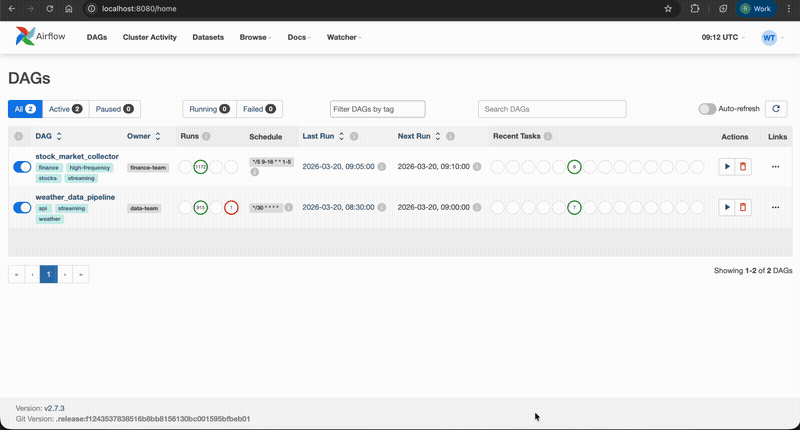This screenshot has width=800, height=430.
Task: Open Cluster Activity in the navbar
Action: pos(149,37)
